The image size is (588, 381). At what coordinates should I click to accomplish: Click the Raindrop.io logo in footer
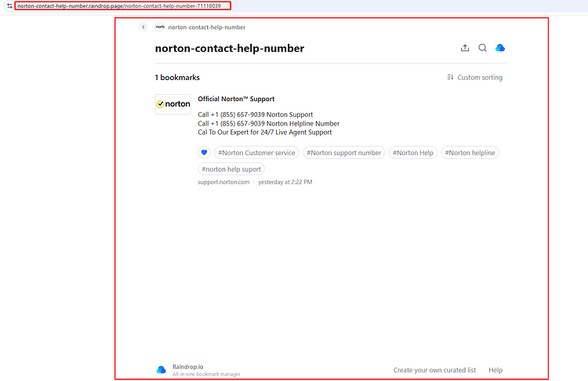tap(162, 370)
